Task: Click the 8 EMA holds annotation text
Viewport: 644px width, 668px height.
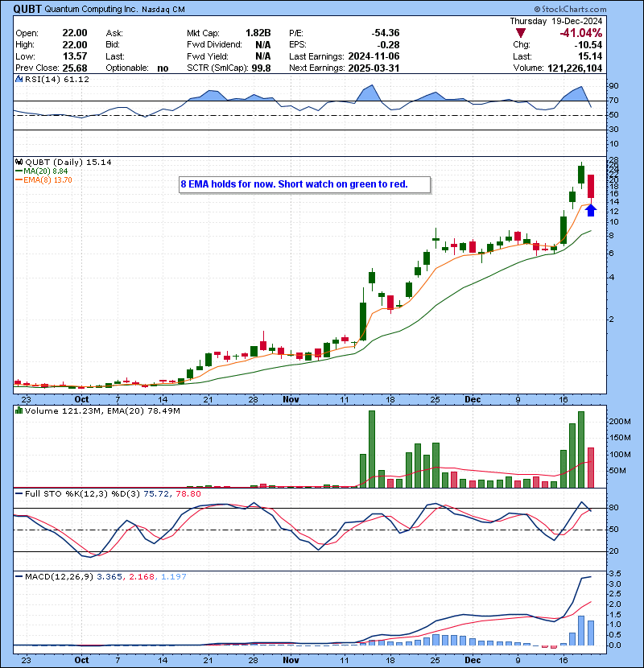Action: pos(294,184)
